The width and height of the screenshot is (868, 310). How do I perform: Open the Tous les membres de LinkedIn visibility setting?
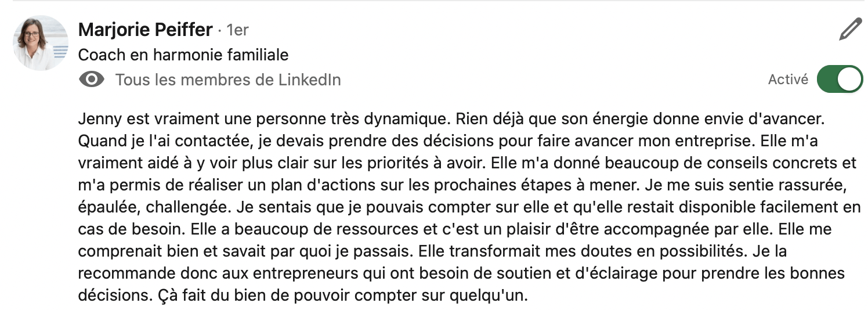tap(228, 80)
